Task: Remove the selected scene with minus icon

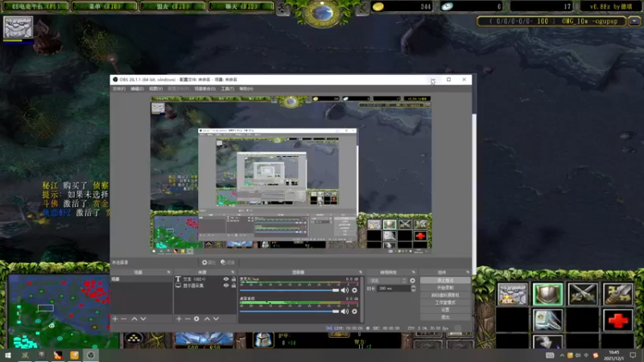Action: [x=124, y=319]
